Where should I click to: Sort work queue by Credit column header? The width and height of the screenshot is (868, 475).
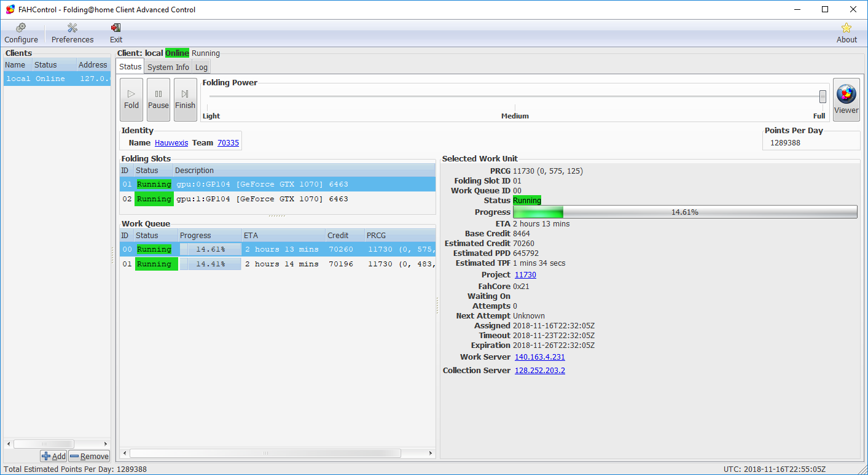pyautogui.click(x=345, y=235)
